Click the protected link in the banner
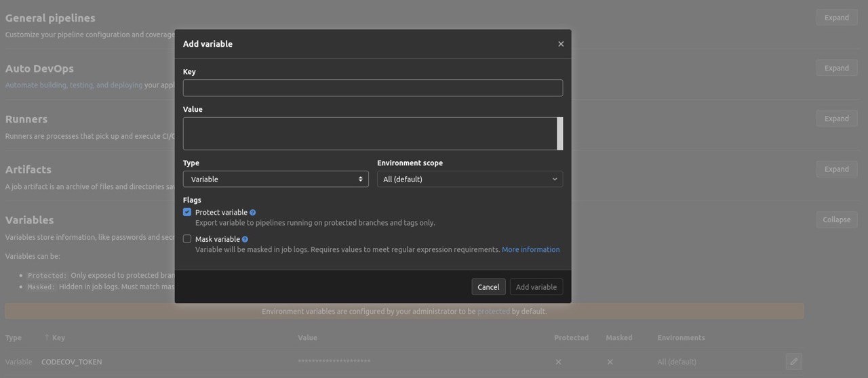The width and height of the screenshot is (868, 378). [494, 312]
